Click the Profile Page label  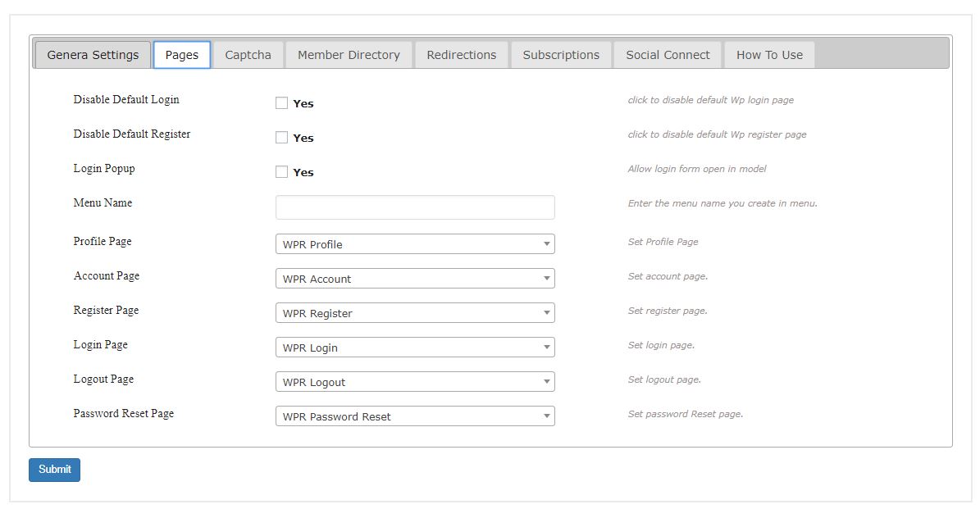pos(103,242)
